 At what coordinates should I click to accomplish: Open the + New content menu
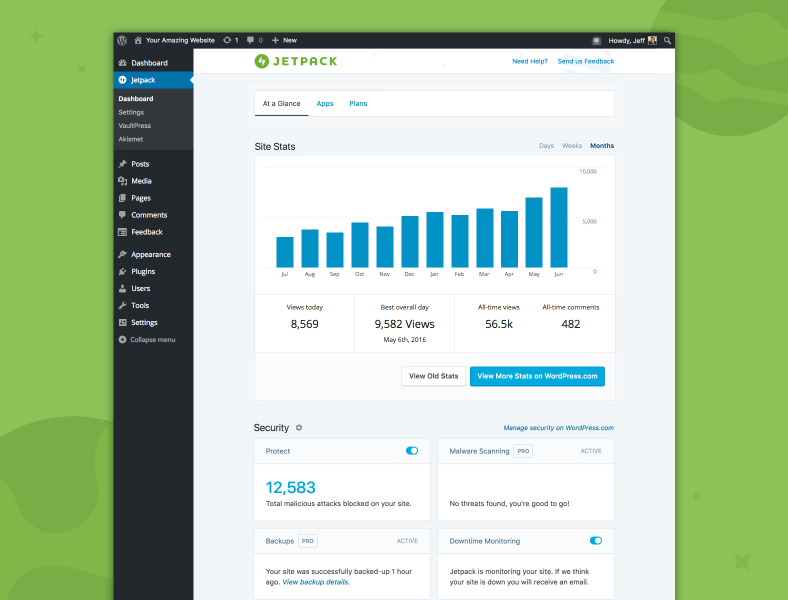coord(284,40)
